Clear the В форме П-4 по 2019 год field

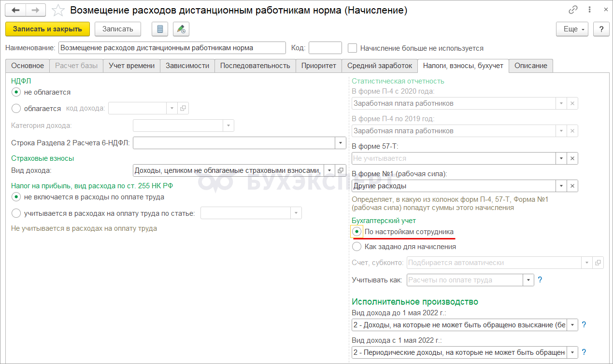pos(572,131)
